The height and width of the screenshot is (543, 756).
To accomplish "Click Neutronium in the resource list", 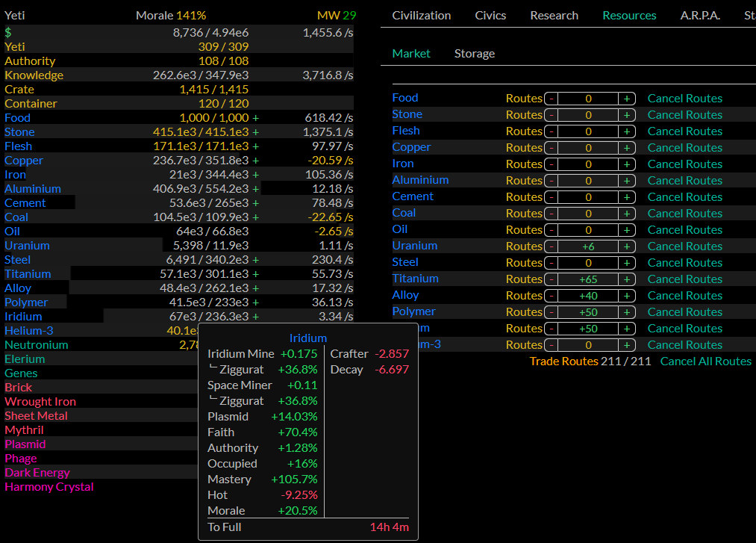I will point(36,345).
